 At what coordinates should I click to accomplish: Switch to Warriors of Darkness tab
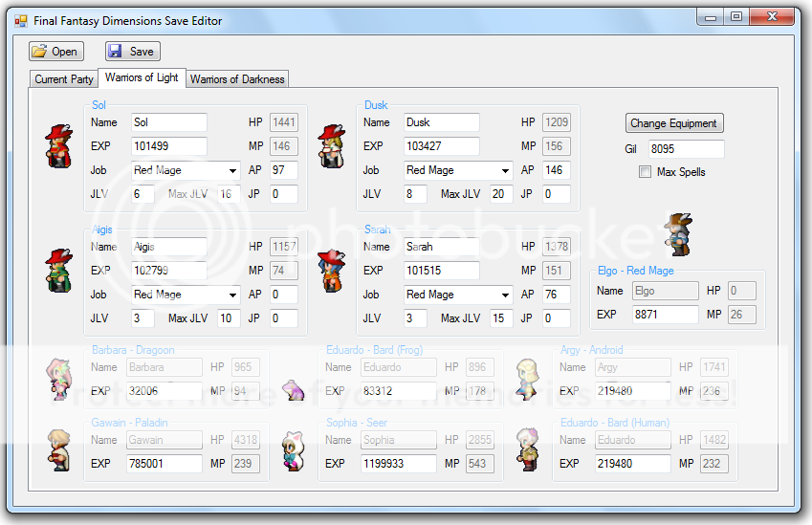237,79
